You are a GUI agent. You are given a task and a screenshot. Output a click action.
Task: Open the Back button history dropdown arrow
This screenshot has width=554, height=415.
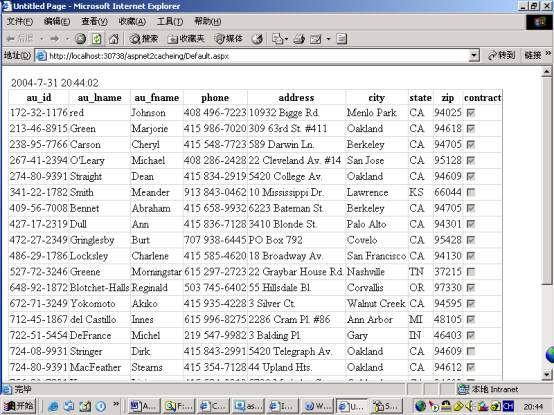[42, 38]
